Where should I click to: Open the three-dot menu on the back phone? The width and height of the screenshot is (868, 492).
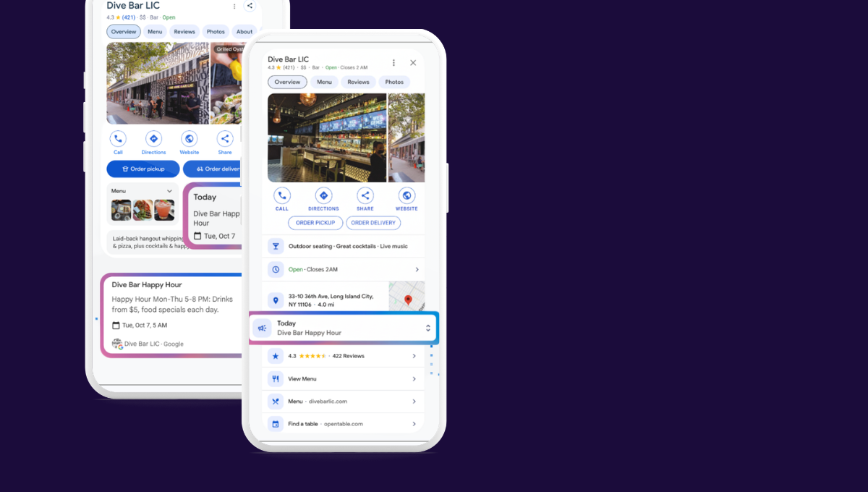234,6
